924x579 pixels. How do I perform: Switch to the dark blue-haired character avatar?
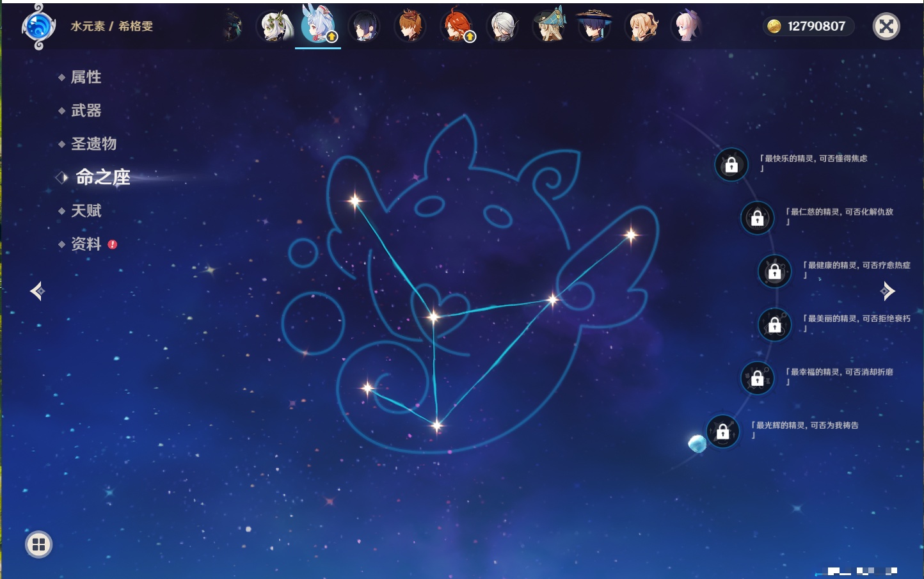coord(364,26)
